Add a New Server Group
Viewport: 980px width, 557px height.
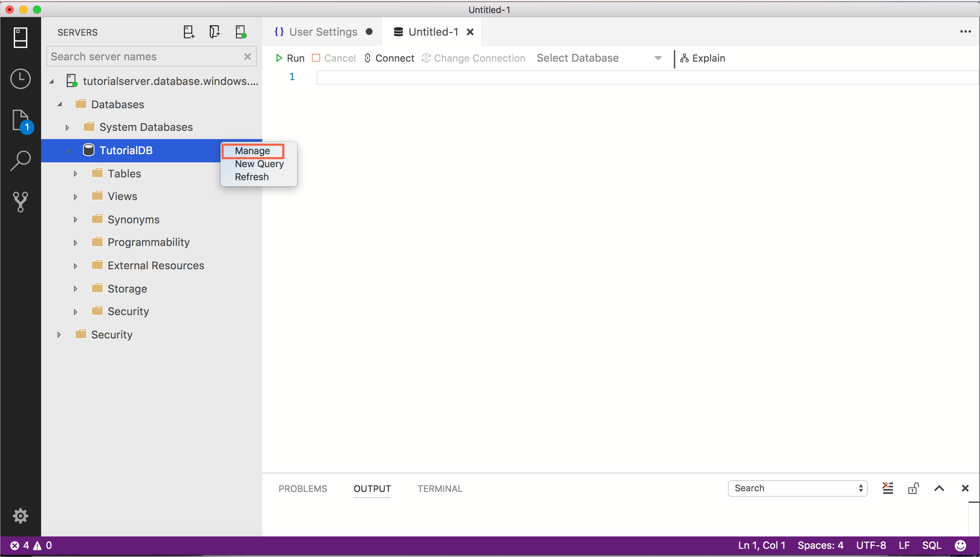point(214,32)
